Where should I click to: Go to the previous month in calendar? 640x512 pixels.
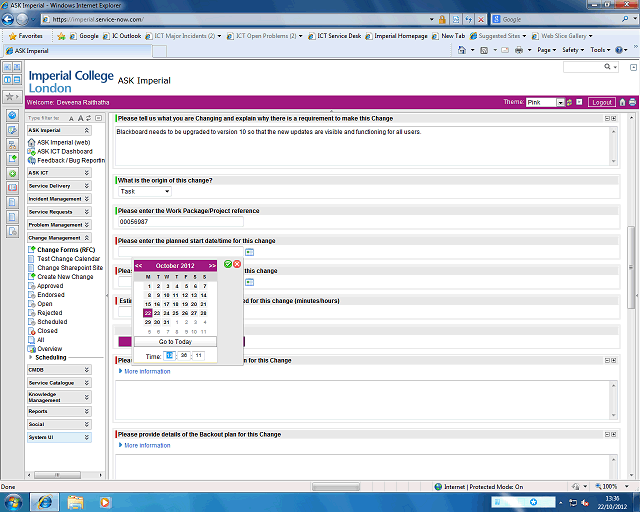click(x=139, y=265)
